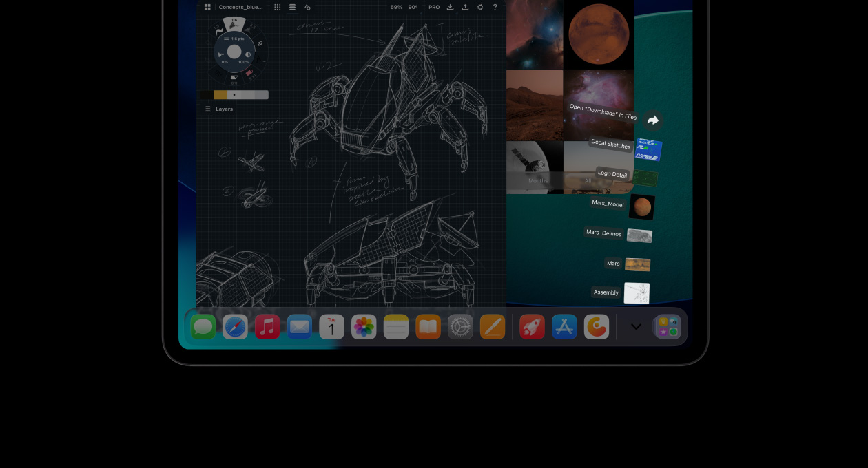This screenshot has height=468, width=868.
Task: Click the import download icon
Action: click(450, 7)
